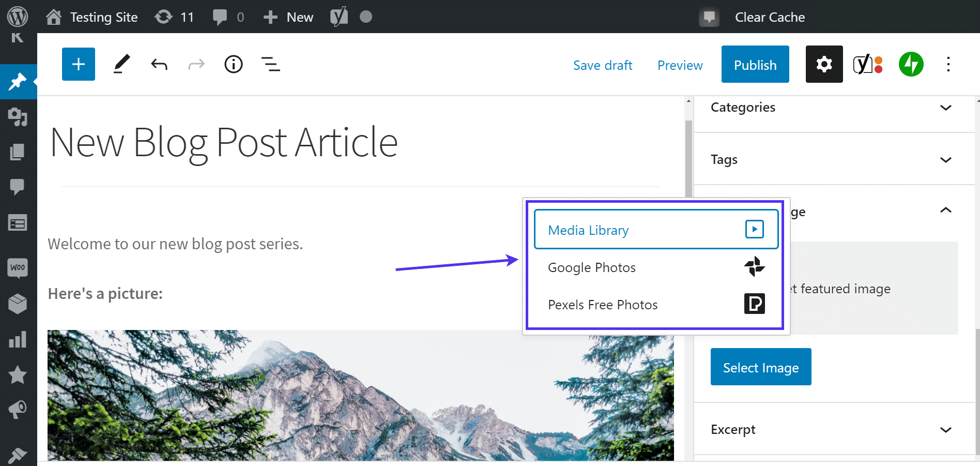Image resolution: width=980 pixels, height=466 pixels.
Task: Redo the last change
Action: click(196, 64)
